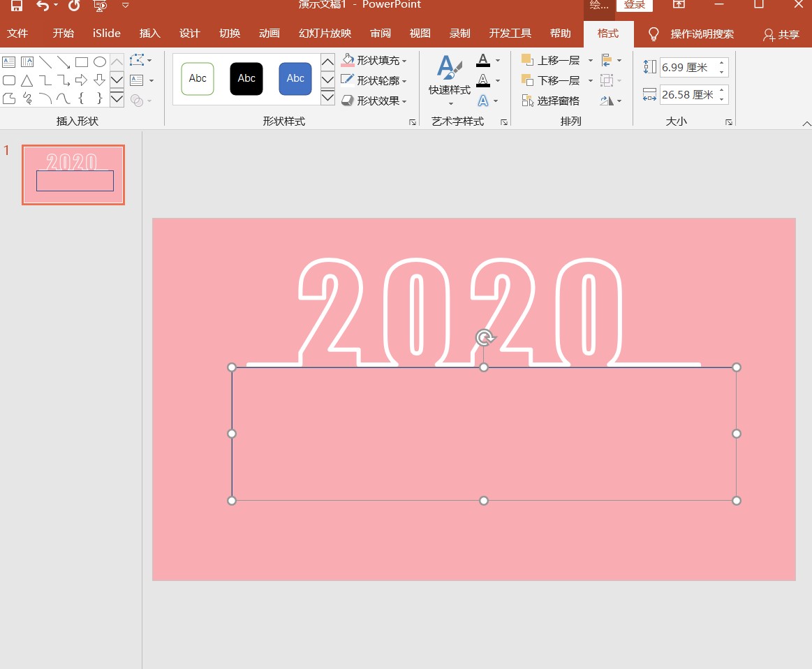Apply the black Abc shape style
Viewport: 812px width, 669px height.
246,79
